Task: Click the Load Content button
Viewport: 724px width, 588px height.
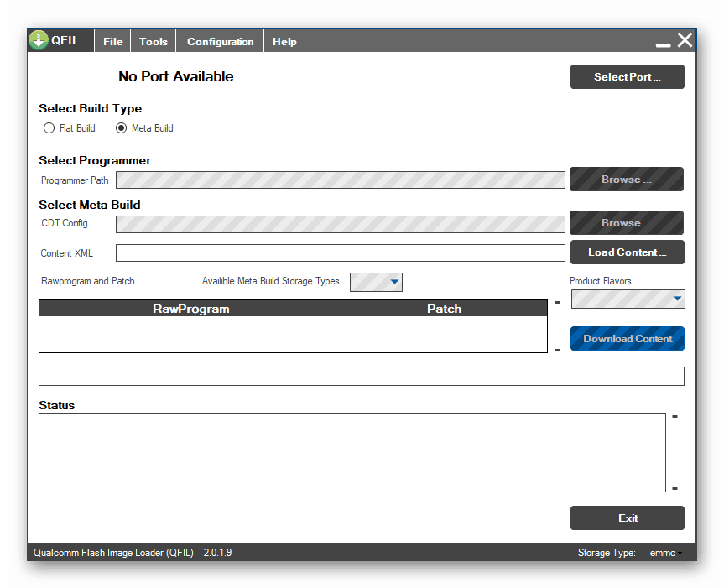Action: pyautogui.click(x=627, y=252)
